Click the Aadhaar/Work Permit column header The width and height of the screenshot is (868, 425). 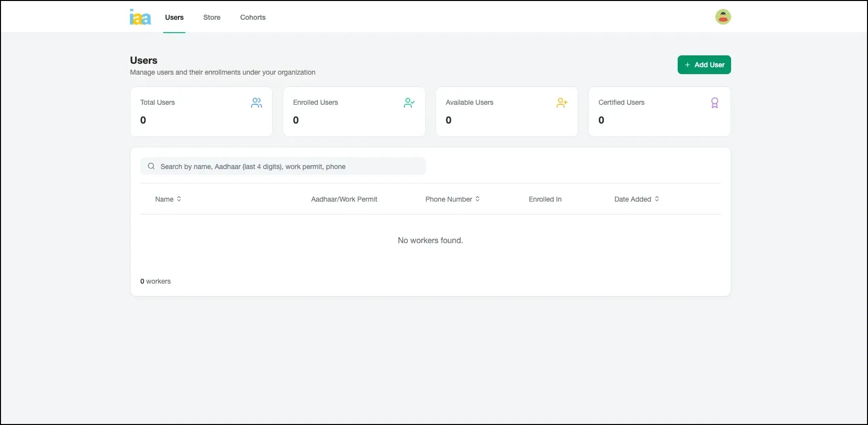pyautogui.click(x=344, y=199)
